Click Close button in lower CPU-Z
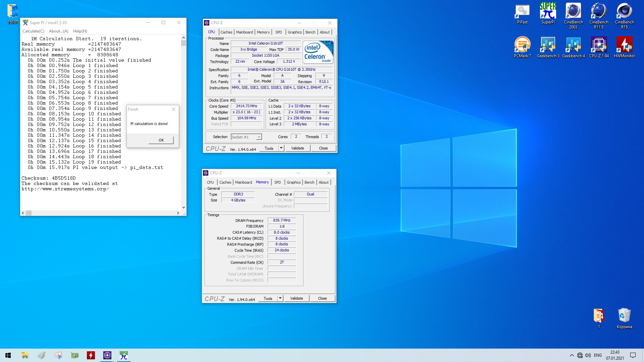This screenshot has width=644, height=362. coord(322,298)
